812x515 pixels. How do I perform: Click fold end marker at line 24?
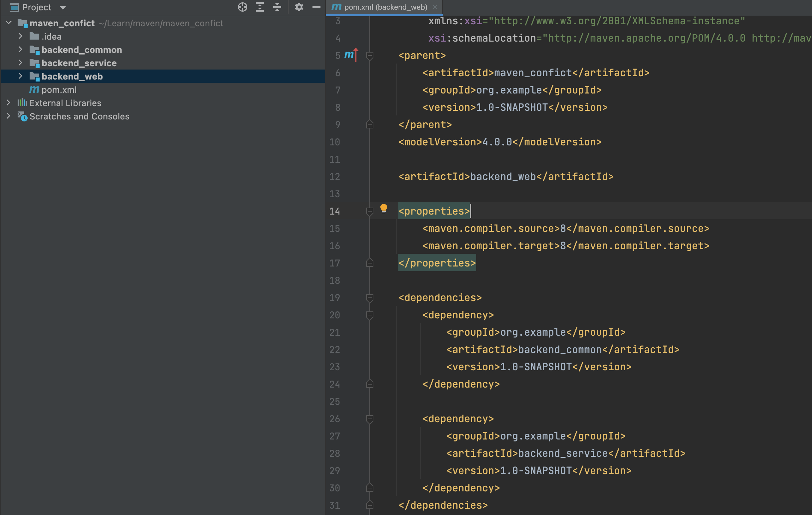[x=370, y=384]
